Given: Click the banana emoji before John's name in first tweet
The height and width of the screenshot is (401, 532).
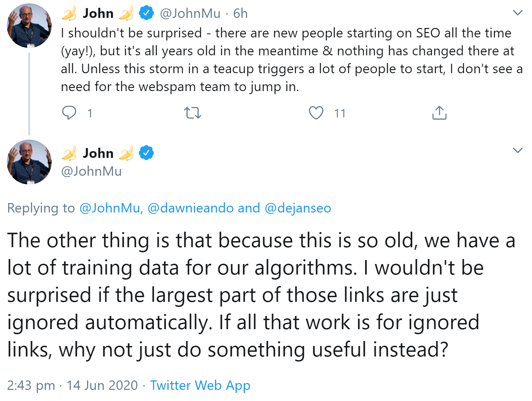Looking at the screenshot, I should (69, 13).
